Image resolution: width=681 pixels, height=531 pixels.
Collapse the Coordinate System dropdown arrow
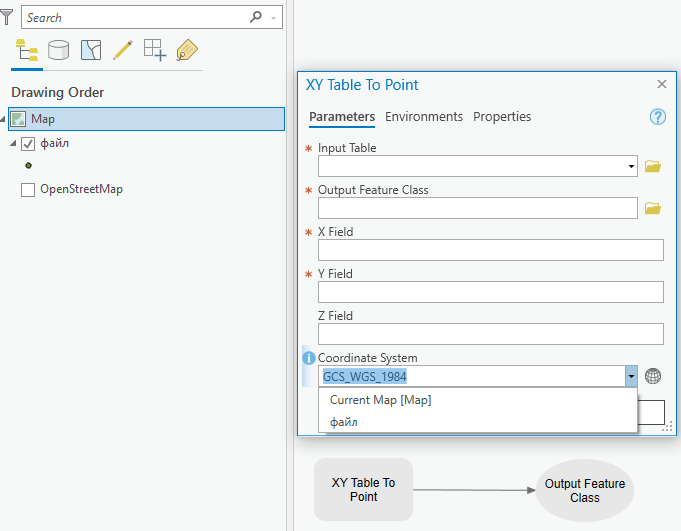tap(631, 376)
